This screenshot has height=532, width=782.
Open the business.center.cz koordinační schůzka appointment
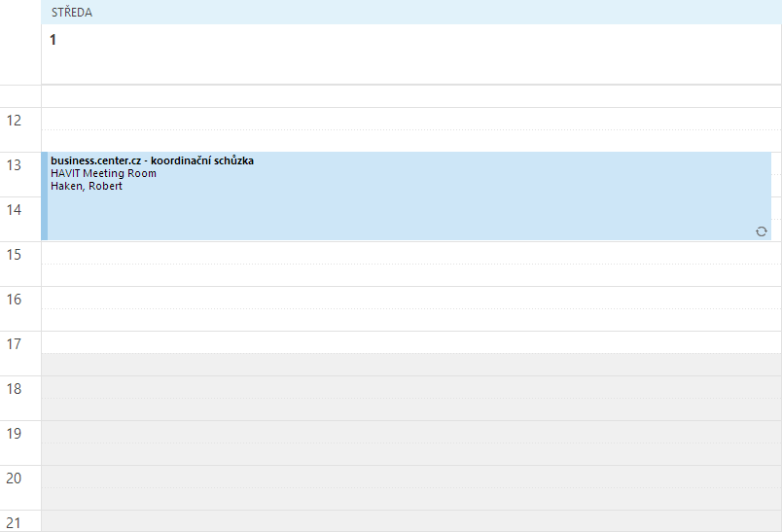coord(152,160)
